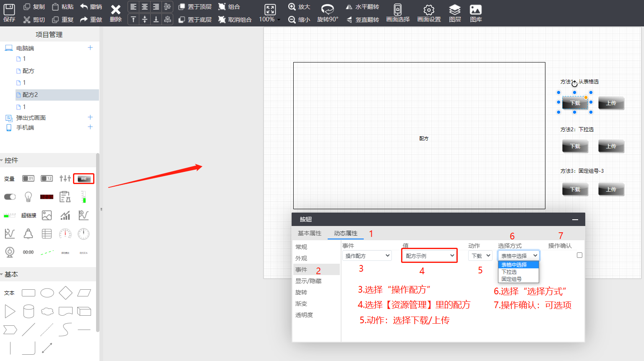Open 画面设置 gear icon
This screenshot has width=644, height=361.
(x=428, y=13)
